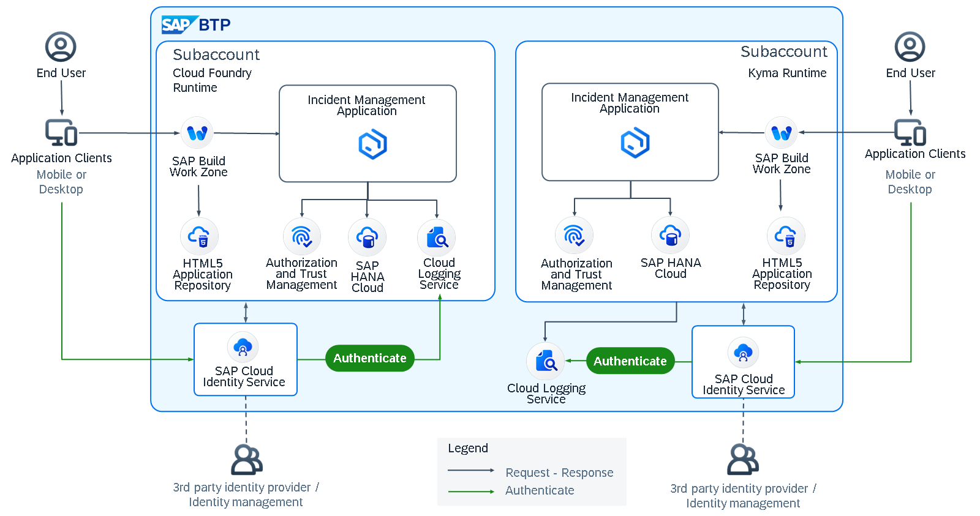This screenshot has width=980, height=516.
Task: Open the left SAP Cloud Identity Service icon
Action: (243, 348)
